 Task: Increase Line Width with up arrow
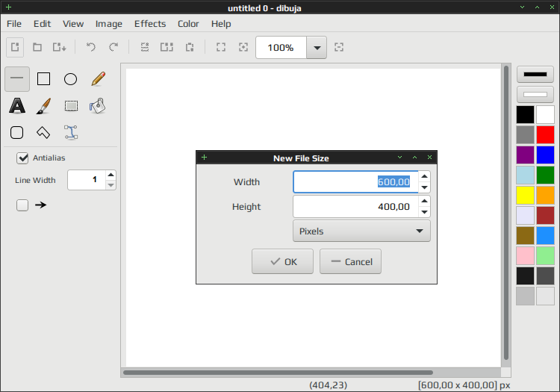click(111, 175)
